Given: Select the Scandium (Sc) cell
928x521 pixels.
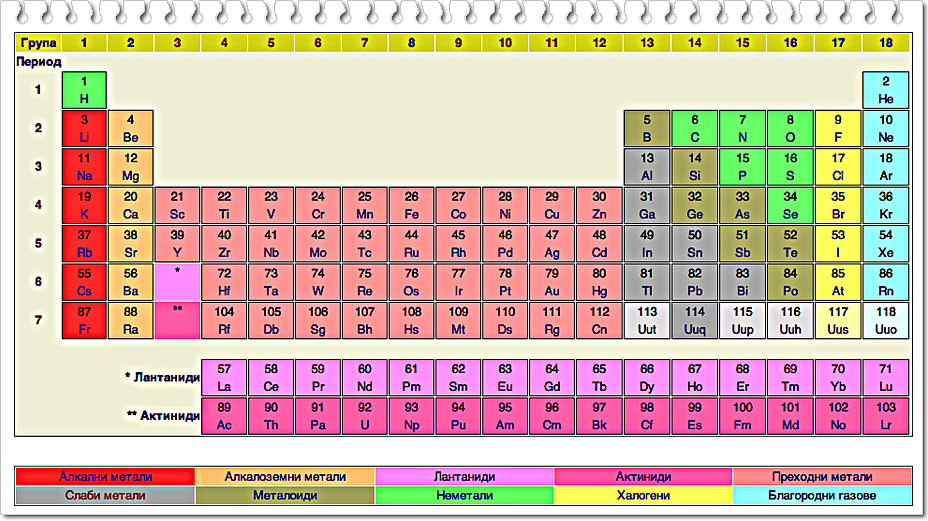Looking at the screenshot, I should tap(177, 205).
